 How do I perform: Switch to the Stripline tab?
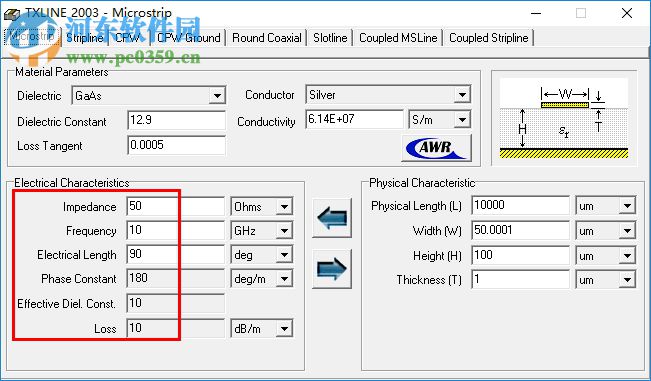coord(85,38)
